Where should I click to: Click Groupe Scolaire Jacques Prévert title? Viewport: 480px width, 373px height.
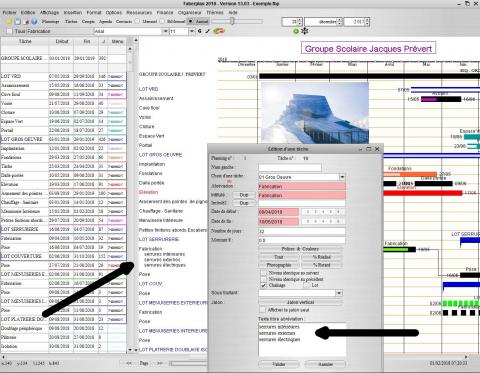coord(368,48)
